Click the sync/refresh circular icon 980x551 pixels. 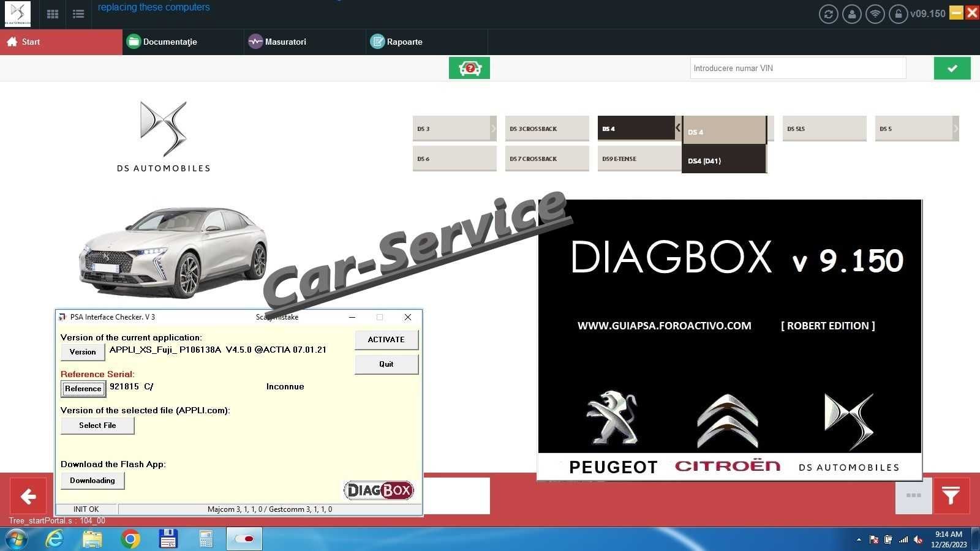tap(829, 14)
